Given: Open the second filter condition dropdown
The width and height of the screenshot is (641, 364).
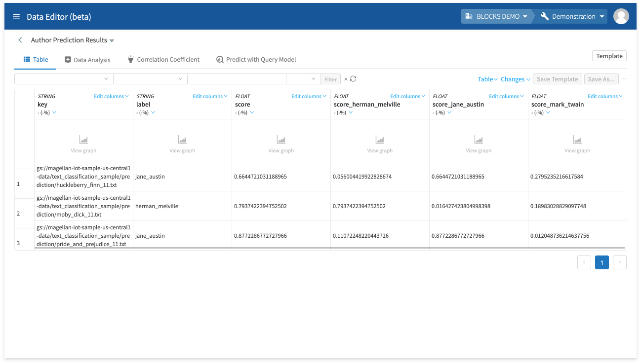Looking at the screenshot, I should (x=150, y=79).
